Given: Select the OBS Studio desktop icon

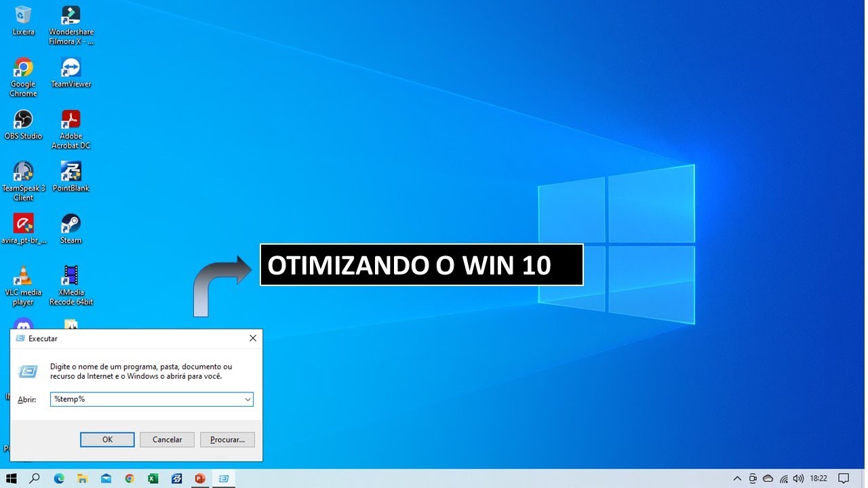Looking at the screenshot, I should click(23, 125).
